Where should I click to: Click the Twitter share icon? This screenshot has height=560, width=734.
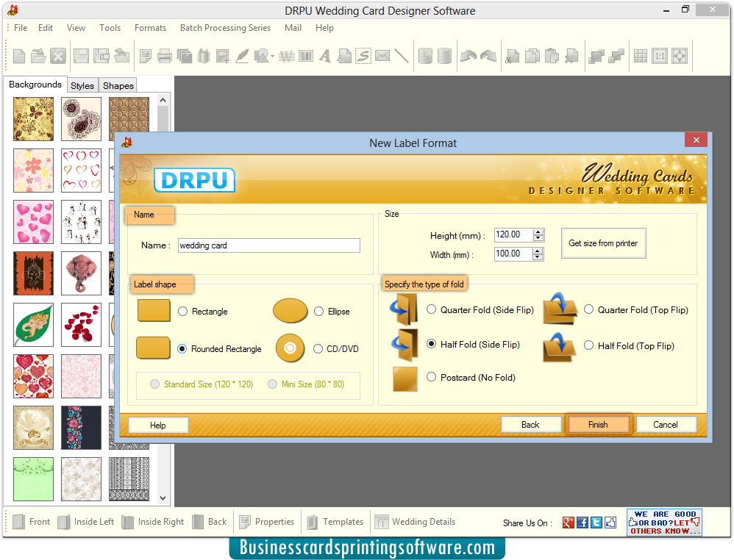[596, 523]
